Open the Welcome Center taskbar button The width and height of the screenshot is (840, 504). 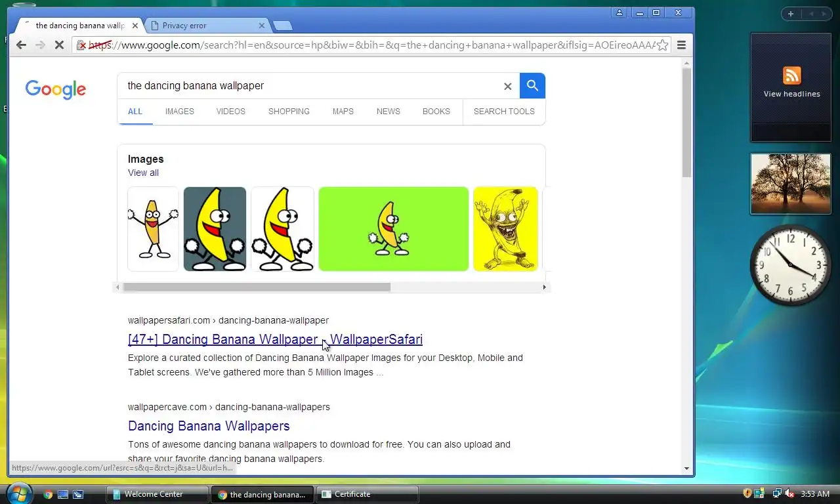[x=157, y=494]
